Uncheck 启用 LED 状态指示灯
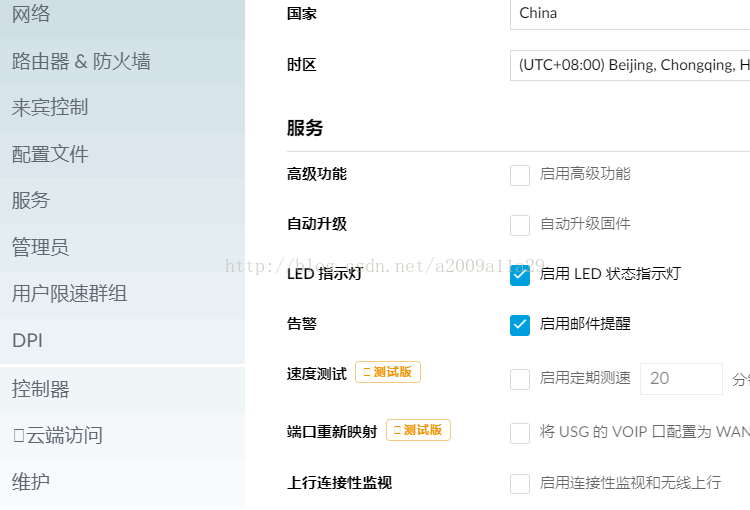Image resolution: width=750 pixels, height=510 pixels. click(x=520, y=275)
